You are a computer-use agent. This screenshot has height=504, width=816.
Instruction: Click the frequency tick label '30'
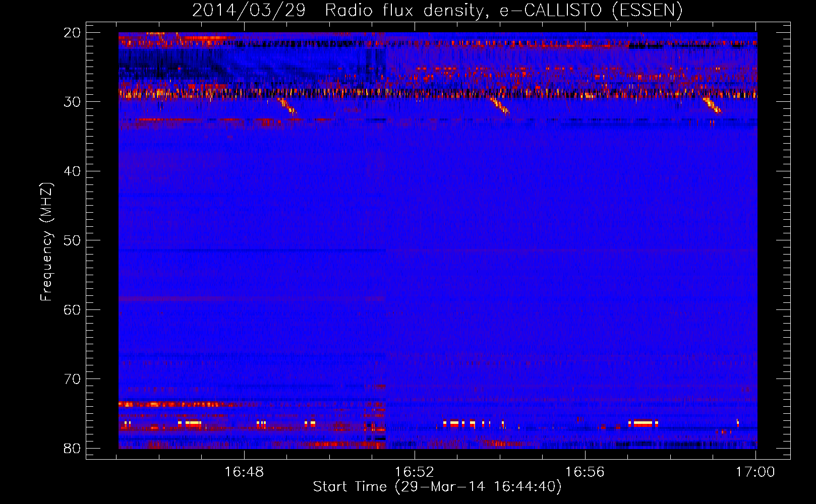point(73,102)
